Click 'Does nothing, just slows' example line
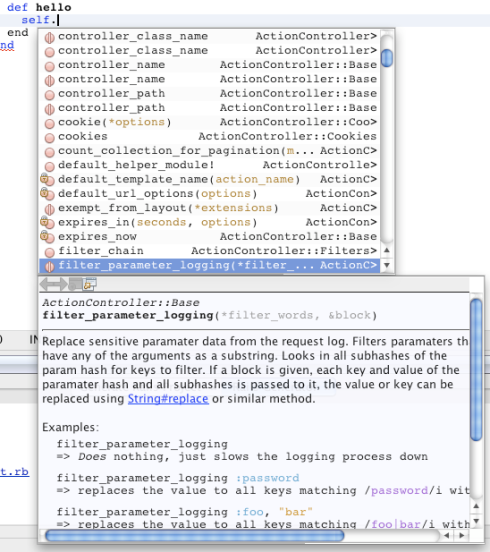Image resolution: width=490 pixels, height=552 pixels. point(242,456)
